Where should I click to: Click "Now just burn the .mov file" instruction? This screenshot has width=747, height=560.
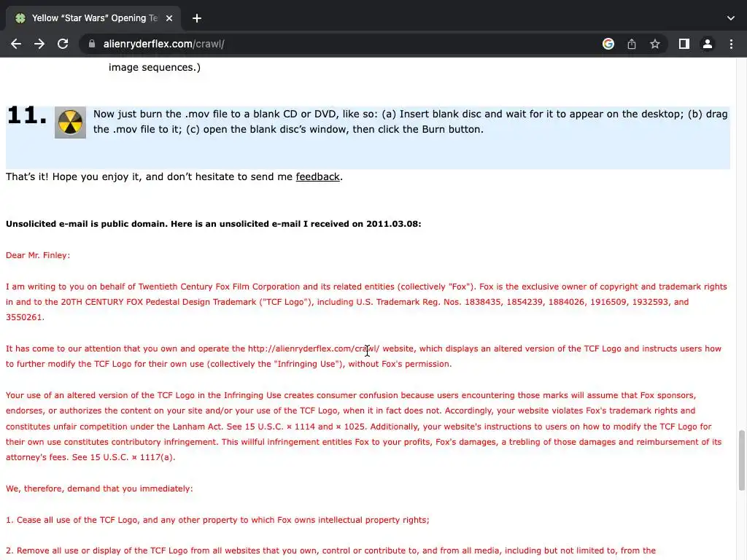[410, 122]
